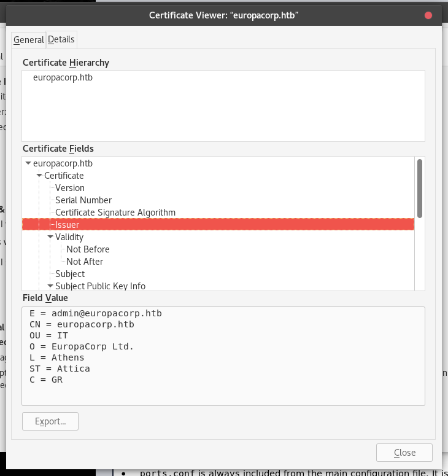Click the L = Athens line
The height and width of the screenshot is (476, 448).
pyautogui.click(x=57, y=357)
